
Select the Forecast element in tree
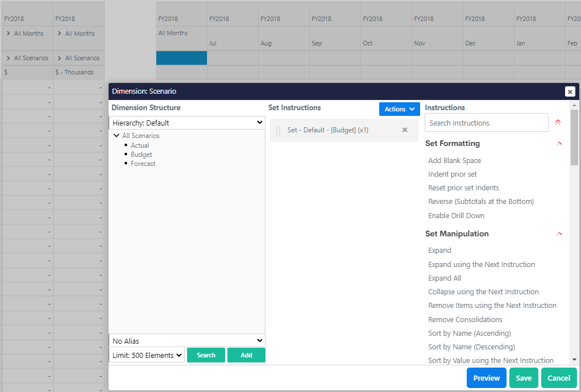coord(143,164)
